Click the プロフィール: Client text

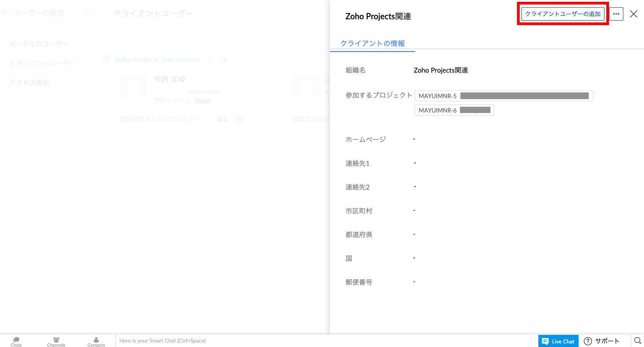pos(182,101)
